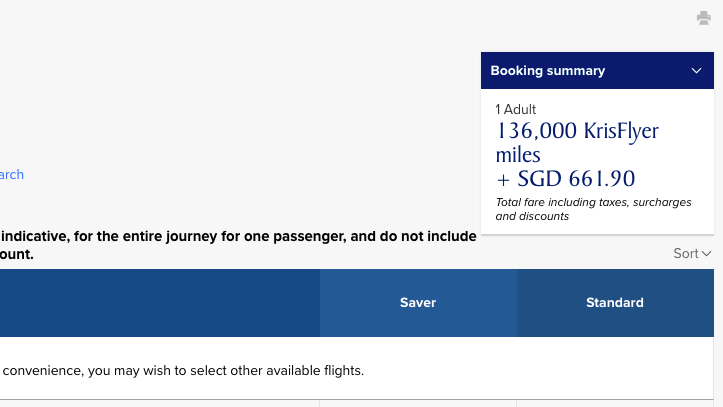The height and width of the screenshot is (407, 723).
Task: Click the partially visible search link
Action: coord(11,175)
